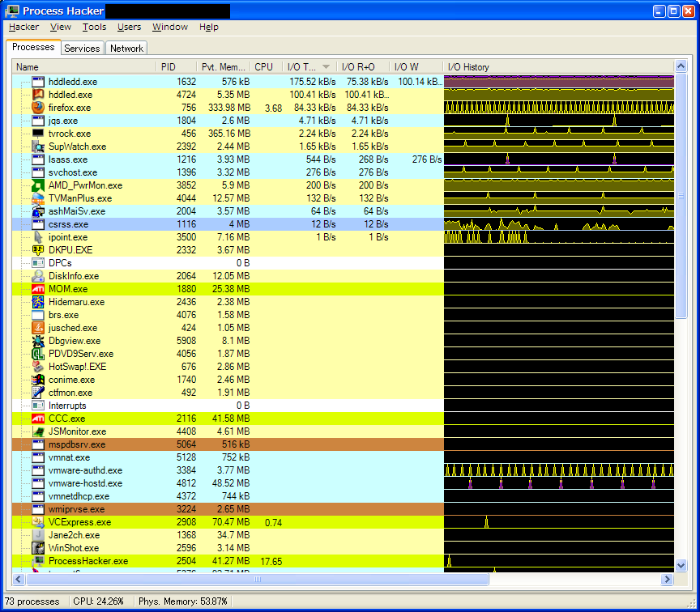This screenshot has height=612, width=700.
Task: Click the conime.exe icon
Action: [x=38, y=380]
